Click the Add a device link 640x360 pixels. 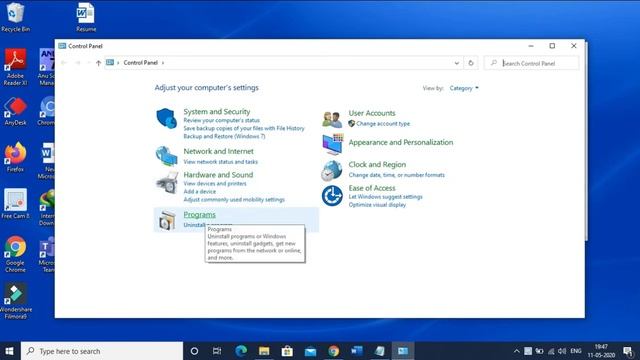pyautogui.click(x=200, y=191)
